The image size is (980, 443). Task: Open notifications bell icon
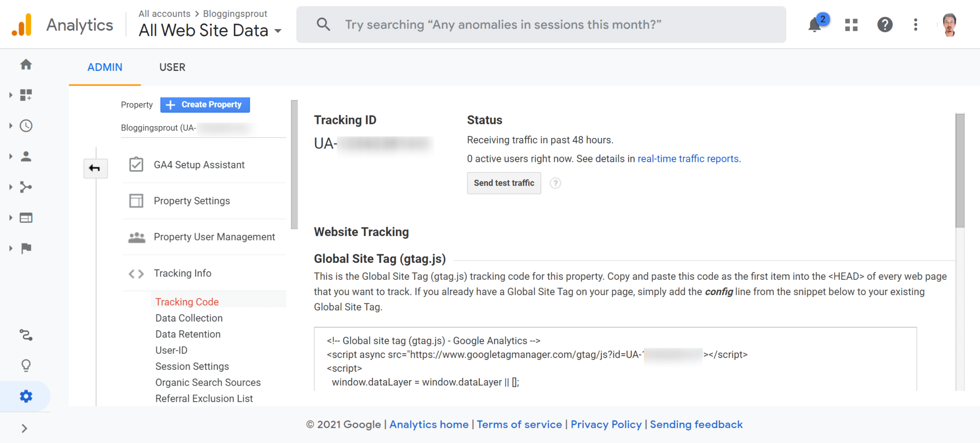coord(815,24)
